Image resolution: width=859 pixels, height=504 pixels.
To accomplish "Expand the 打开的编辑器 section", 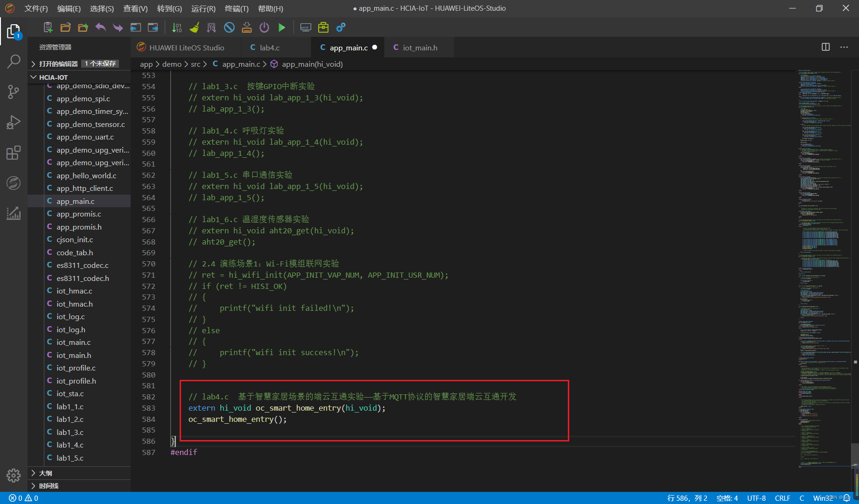I will pyautogui.click(x=58, y=63).
